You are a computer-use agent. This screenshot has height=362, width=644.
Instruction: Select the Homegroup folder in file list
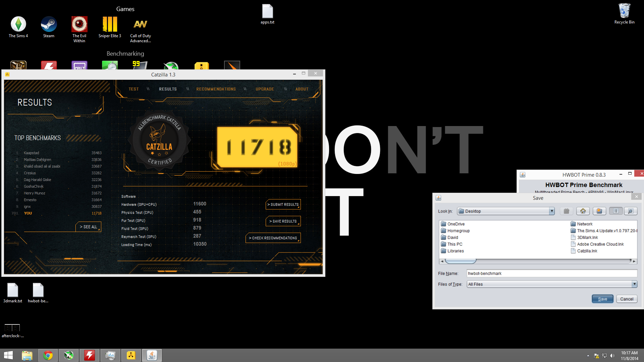[x=455, y=231]
